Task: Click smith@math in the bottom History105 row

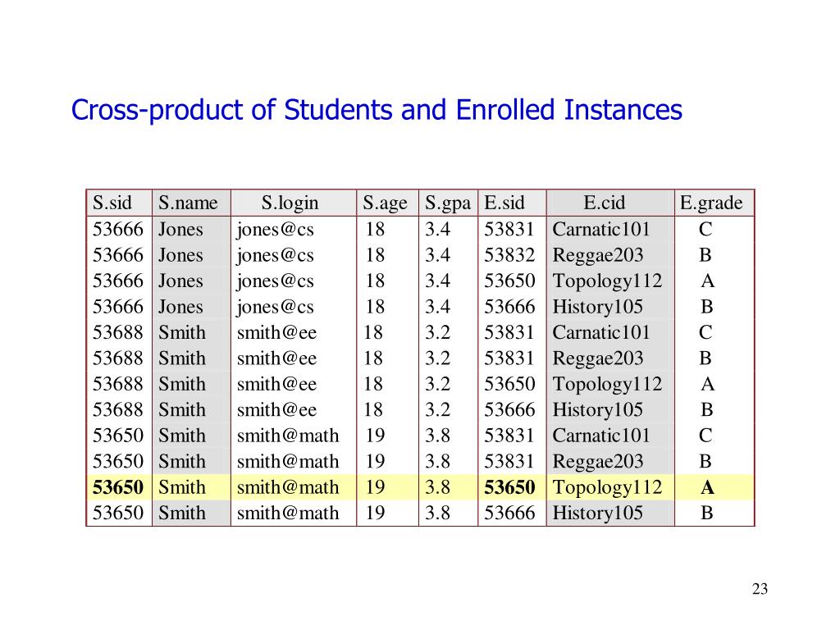Action: [x=288, y=513]
